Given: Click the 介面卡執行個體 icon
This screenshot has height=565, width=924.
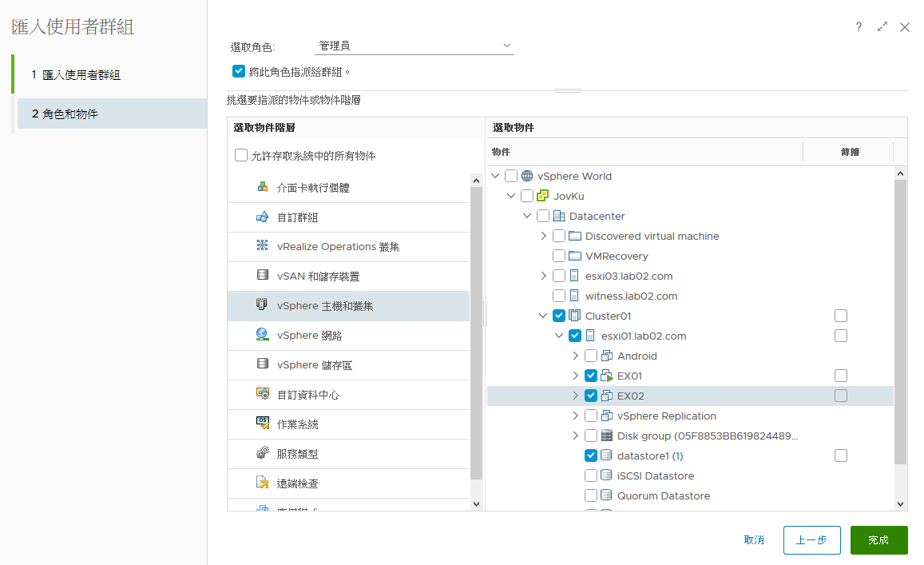Looking at the screenshot, I should (263, 187).
